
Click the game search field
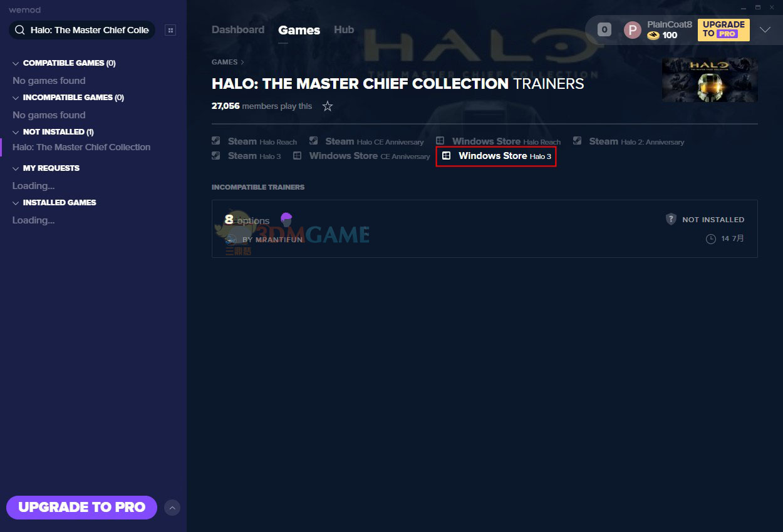[x=82, y=30]
